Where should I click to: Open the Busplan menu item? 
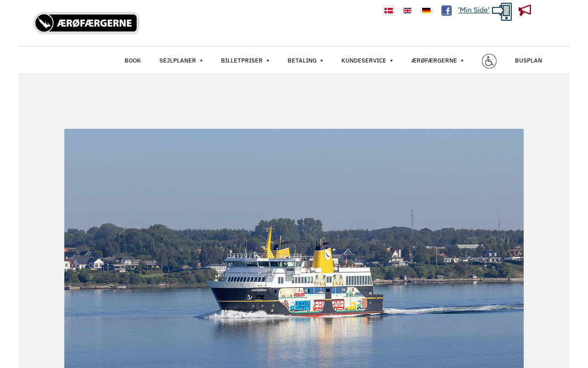tap(528, 61)
